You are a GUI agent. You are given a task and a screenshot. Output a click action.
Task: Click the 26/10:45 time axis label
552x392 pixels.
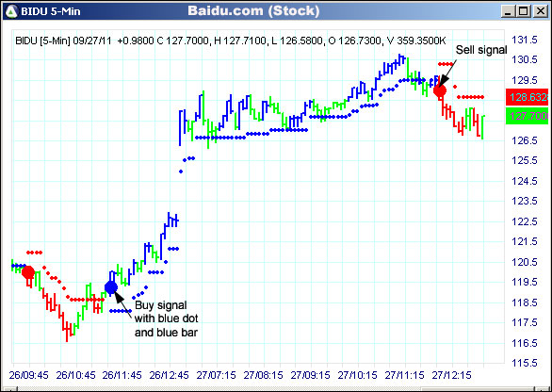(75, 375)
